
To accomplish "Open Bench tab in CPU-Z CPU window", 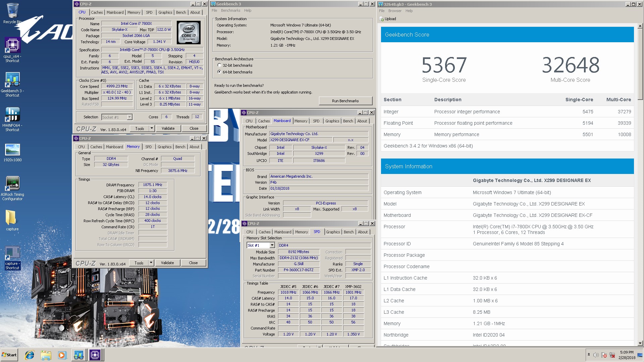I will coord(181,12).
